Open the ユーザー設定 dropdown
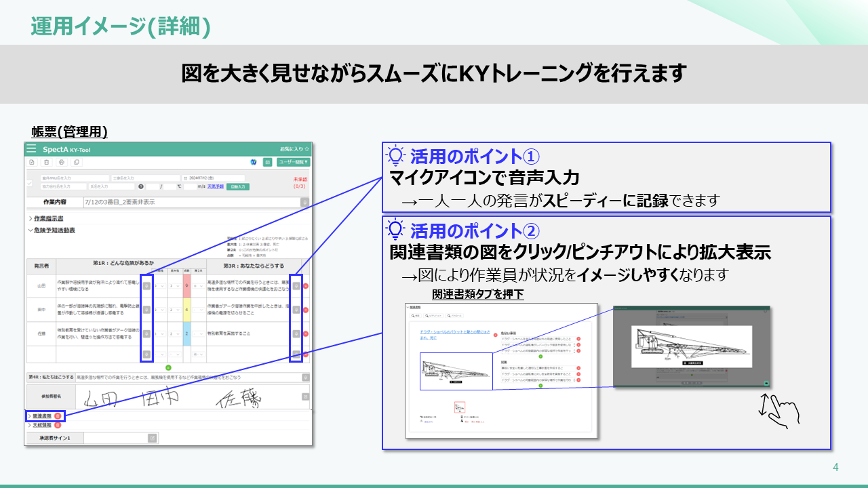The height and width of the screenshot is (488, 868). 294,163
